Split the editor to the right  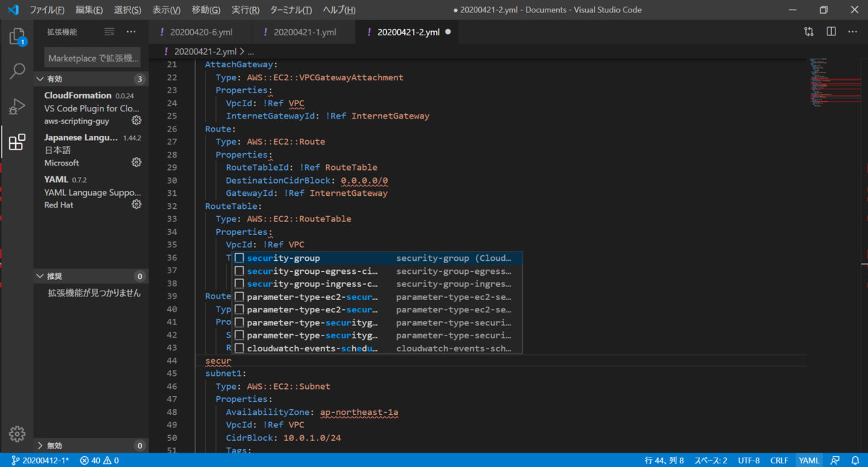coord(831,32)
